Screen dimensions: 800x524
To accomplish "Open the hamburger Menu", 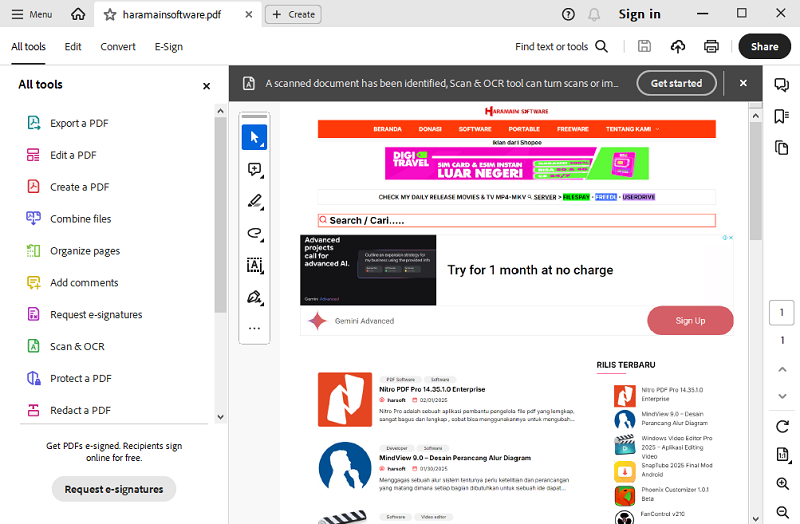I will (x=30, y=15).
